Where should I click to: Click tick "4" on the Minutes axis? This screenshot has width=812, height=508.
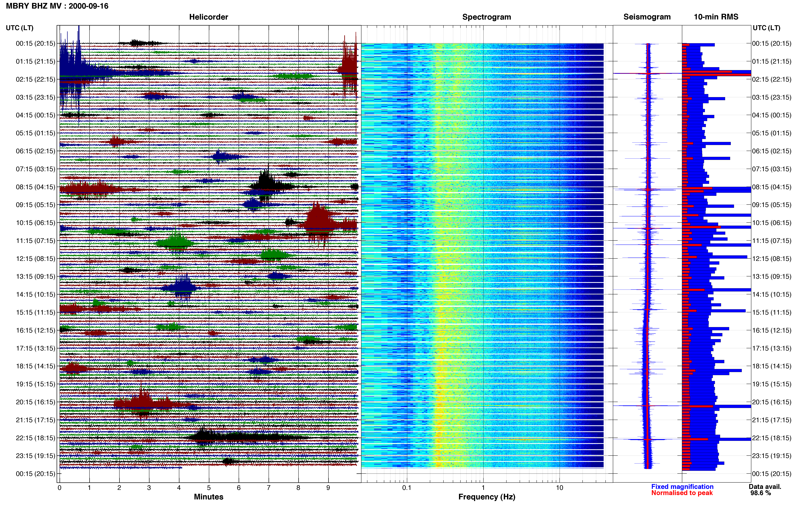[x=179, y=488]
